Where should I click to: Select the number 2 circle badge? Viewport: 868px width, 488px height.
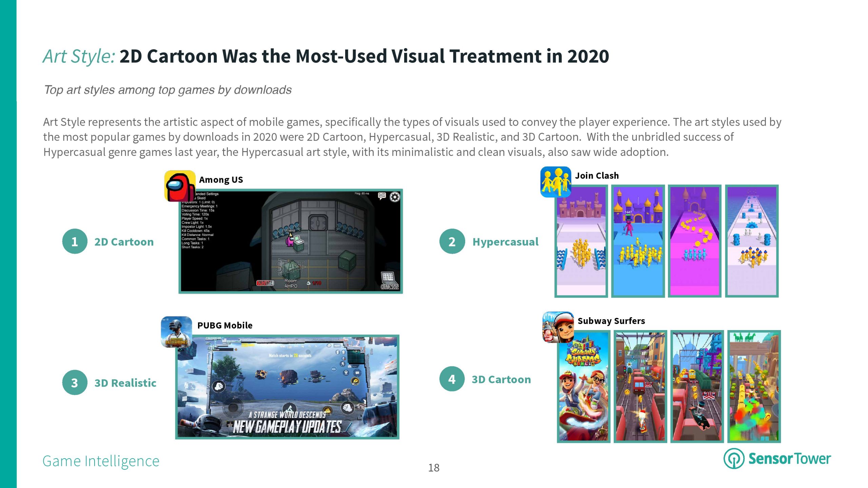[x=452, y=242]
